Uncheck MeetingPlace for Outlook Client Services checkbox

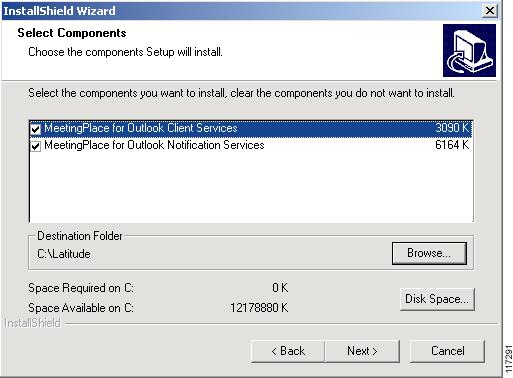(36, 129)
